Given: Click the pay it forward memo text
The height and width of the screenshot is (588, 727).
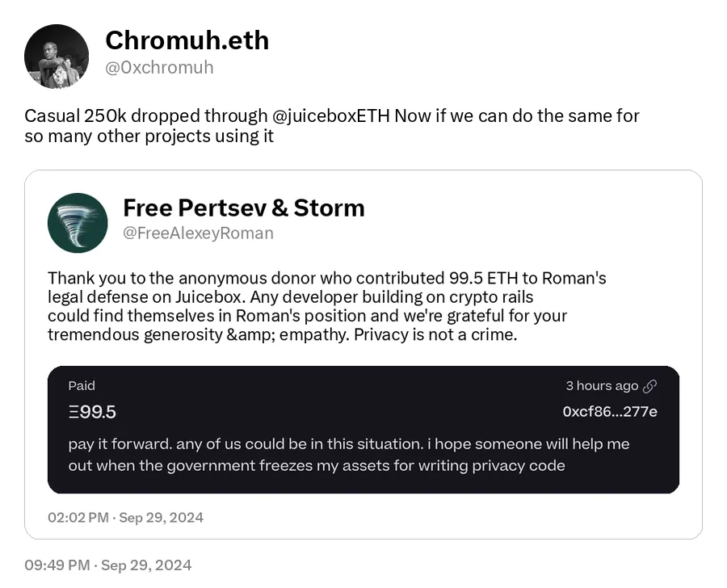Looking at the screenshot, I should (x=349, y=455).
